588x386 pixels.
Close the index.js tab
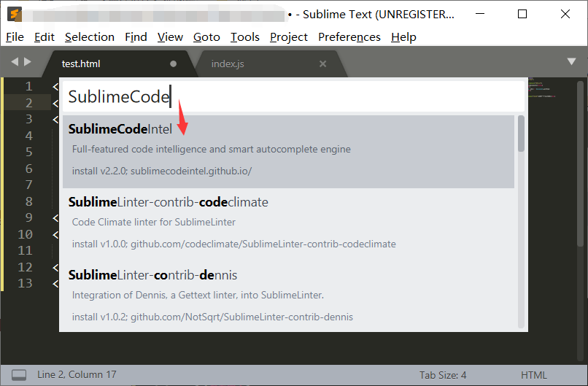click(323, 63)
